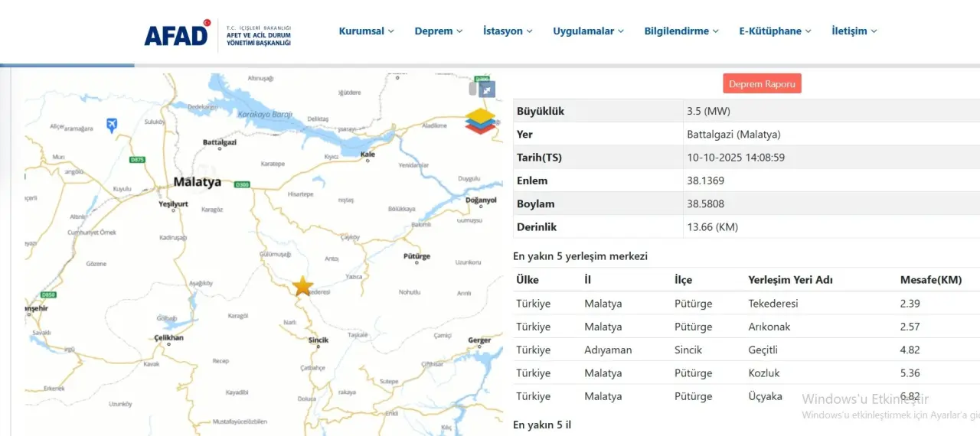Open the E-Kütüphane menu
The height and width of the screenshot is (436, 980).
tap(775, 31)
